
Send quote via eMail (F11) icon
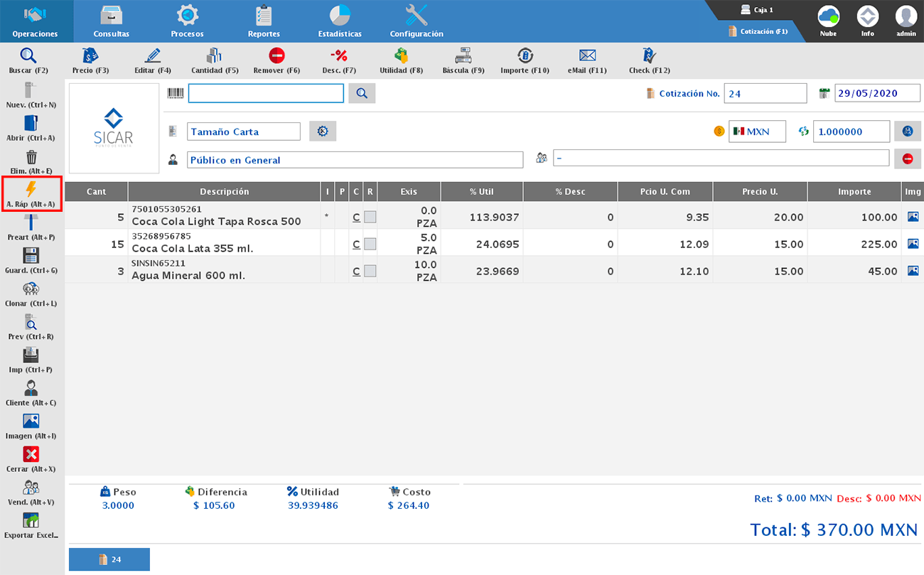(586, 56)
